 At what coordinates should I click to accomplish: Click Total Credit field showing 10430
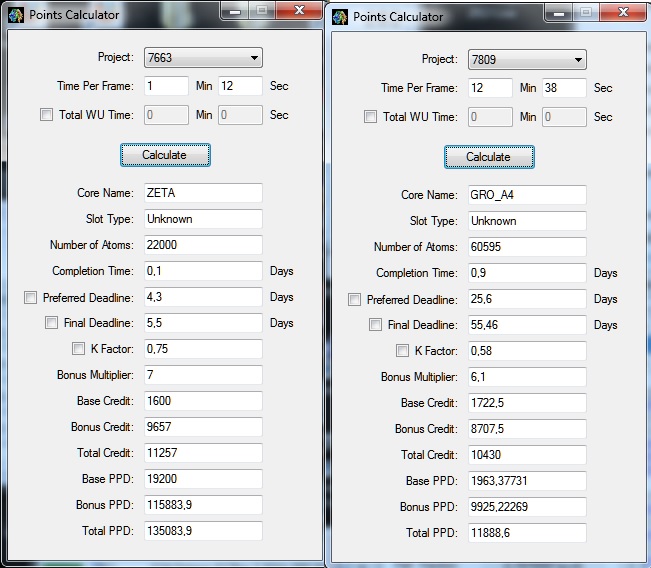point(527,455)
